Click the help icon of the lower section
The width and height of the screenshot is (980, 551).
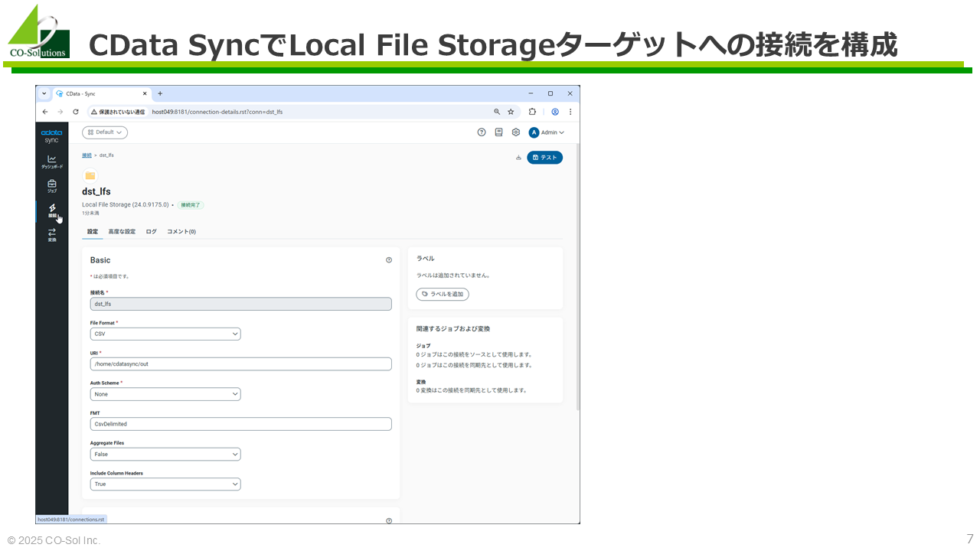389,520
